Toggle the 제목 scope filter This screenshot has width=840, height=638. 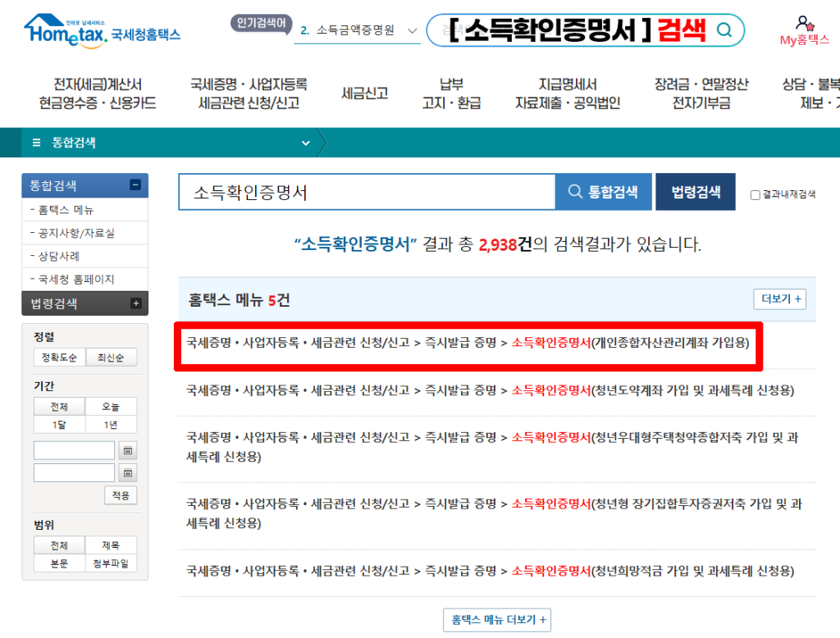tap(109, 545)
